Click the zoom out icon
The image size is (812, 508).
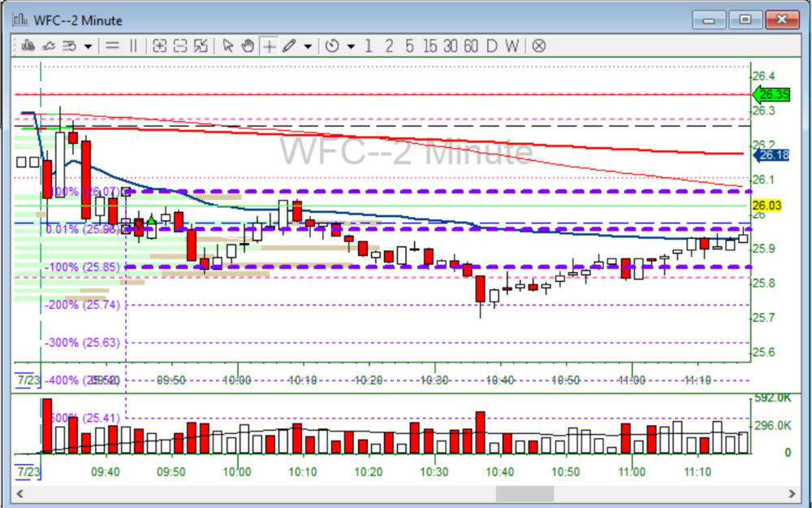tap(180, 46)
